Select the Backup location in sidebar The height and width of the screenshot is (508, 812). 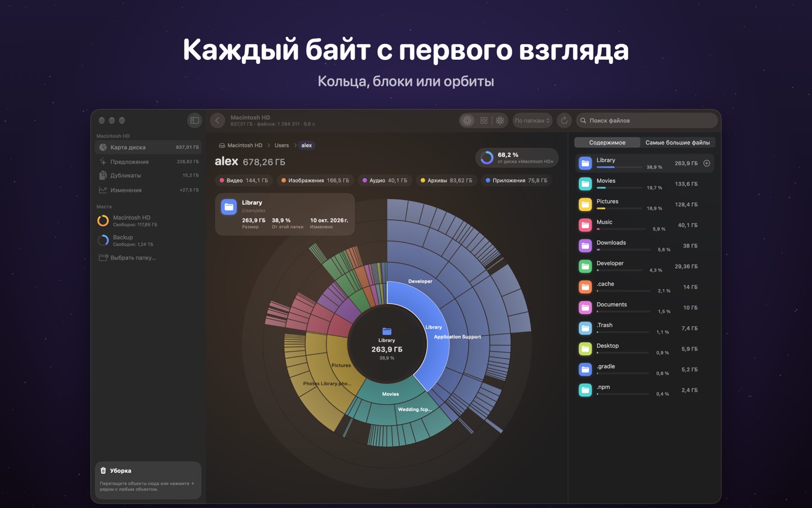click(x=148, y=240)
